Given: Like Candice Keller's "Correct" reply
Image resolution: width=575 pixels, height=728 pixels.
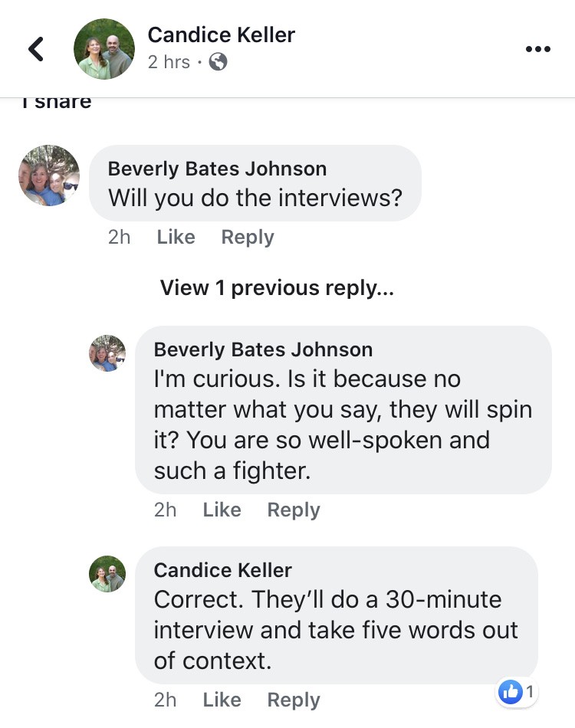Looking at the screenshot, I should (222, 700).
